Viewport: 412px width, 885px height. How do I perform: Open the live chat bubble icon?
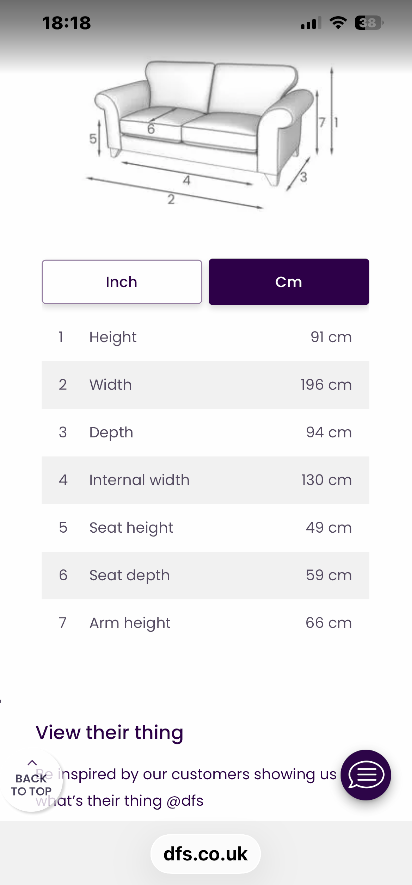coord(366,775)
